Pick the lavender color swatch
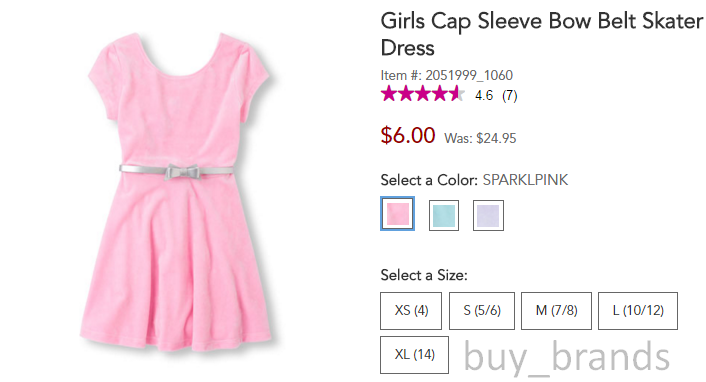The height and width of the screenshot is (382, 706). tap(488, 215)
